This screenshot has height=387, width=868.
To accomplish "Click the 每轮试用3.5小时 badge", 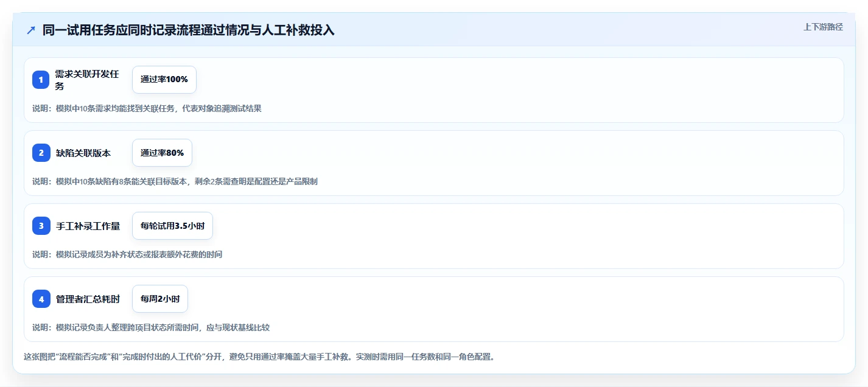I will click(172, 226).
